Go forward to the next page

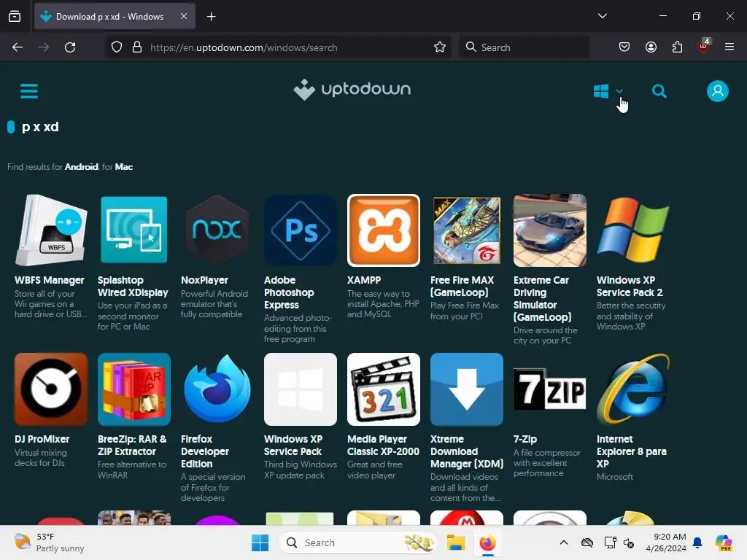click(x=44, y=47)
